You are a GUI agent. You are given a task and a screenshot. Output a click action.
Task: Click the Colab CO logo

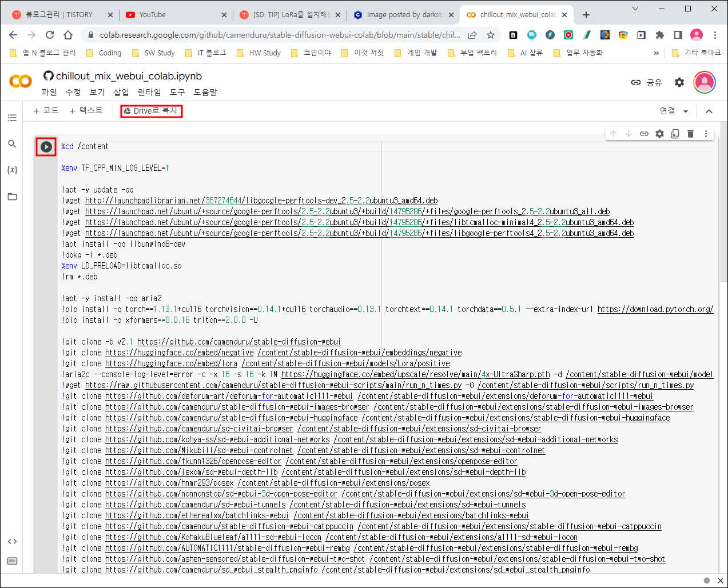coord(21,81)
